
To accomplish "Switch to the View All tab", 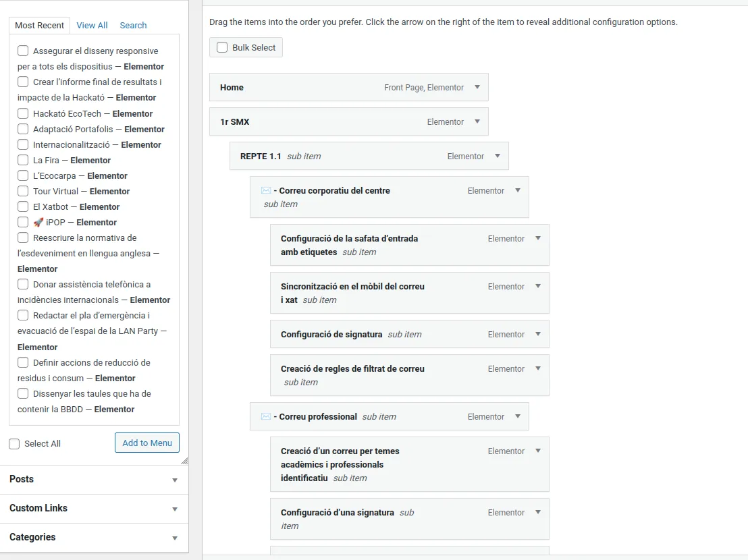I will click(92, 26).
